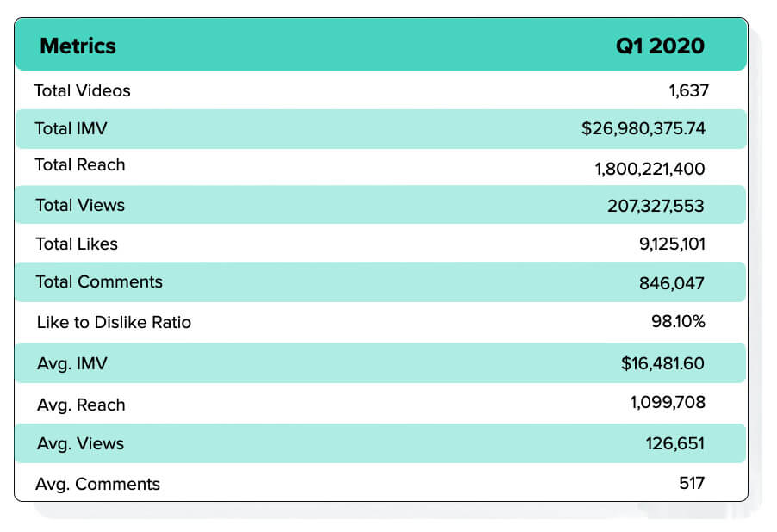Click the 9,125,101 likes value

click(672, 244)
